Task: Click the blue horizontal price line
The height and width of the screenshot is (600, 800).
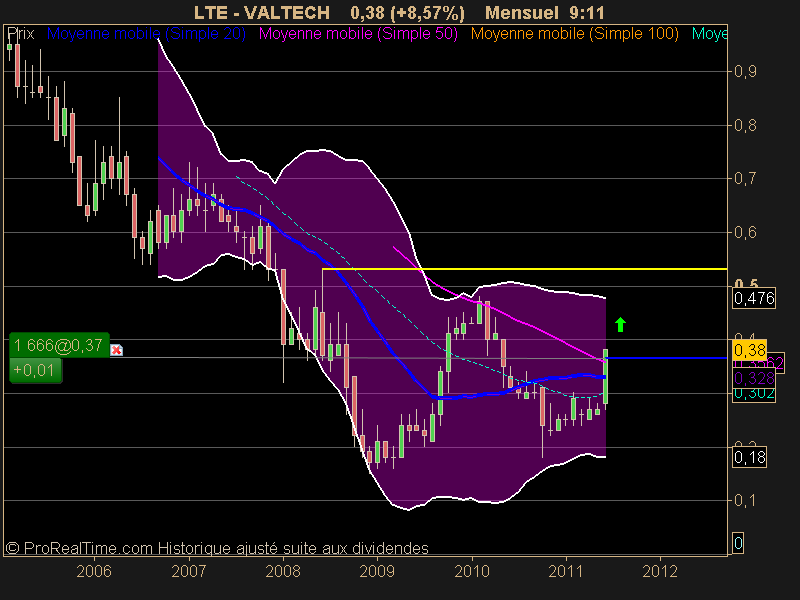Action: coord(666,358)
